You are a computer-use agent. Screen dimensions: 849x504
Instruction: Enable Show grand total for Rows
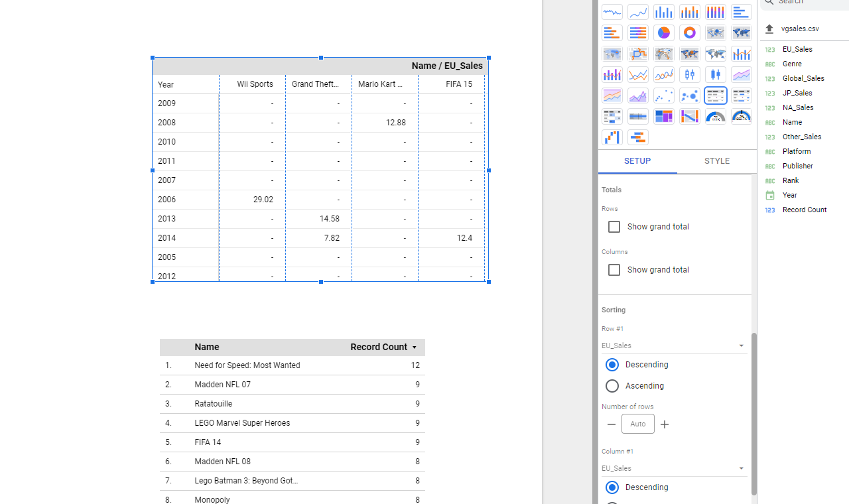614,227
